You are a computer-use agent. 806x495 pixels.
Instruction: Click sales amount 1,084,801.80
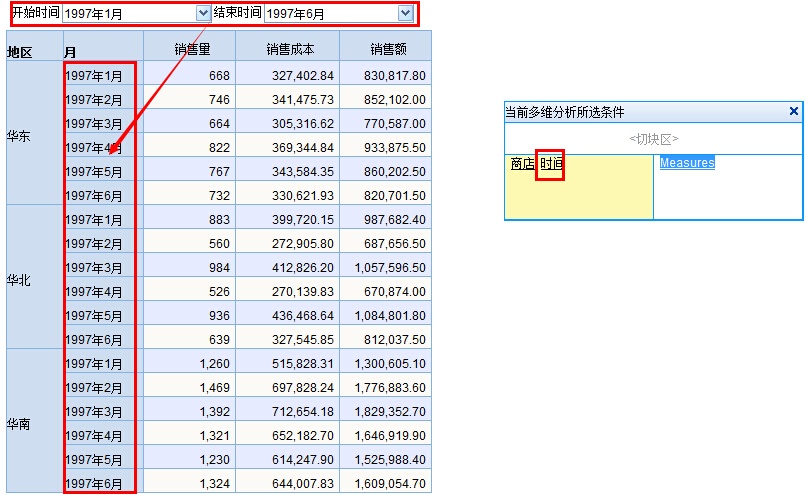(390, 316)
